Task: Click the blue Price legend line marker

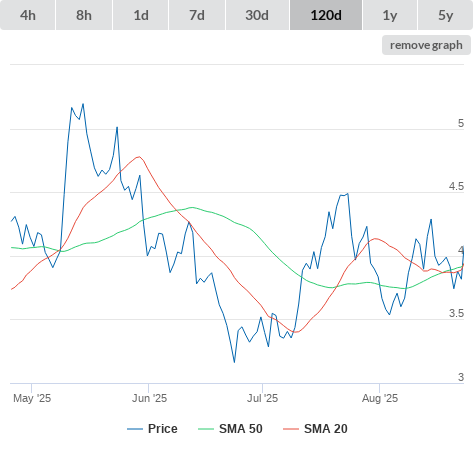Action: (135, 429)
